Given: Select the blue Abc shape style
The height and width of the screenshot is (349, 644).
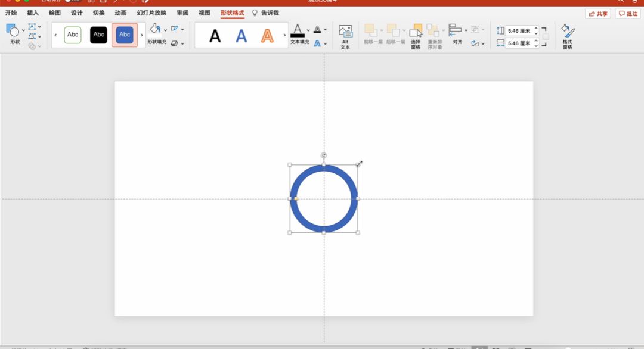Looking at the screenshot, I should point(125,35).
